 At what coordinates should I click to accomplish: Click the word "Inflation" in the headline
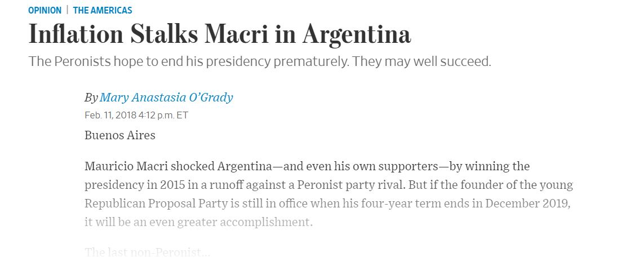tap(75, 34)
